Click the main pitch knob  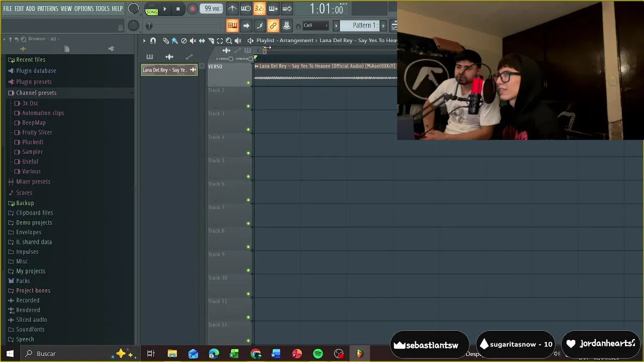coord(133,26)
